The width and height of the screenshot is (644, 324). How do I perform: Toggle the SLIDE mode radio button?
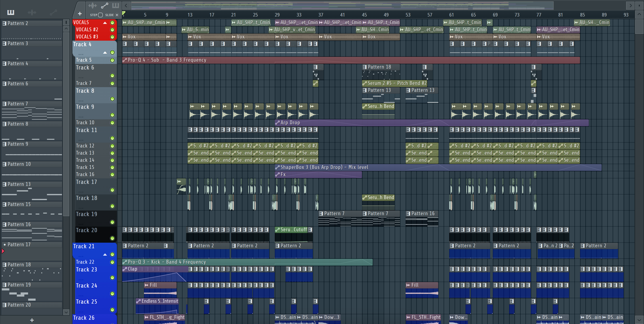tap(117, 15)
